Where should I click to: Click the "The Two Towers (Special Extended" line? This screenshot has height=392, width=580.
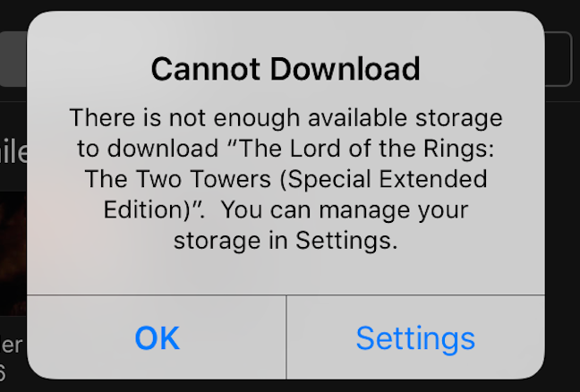(x=286, y=179)
